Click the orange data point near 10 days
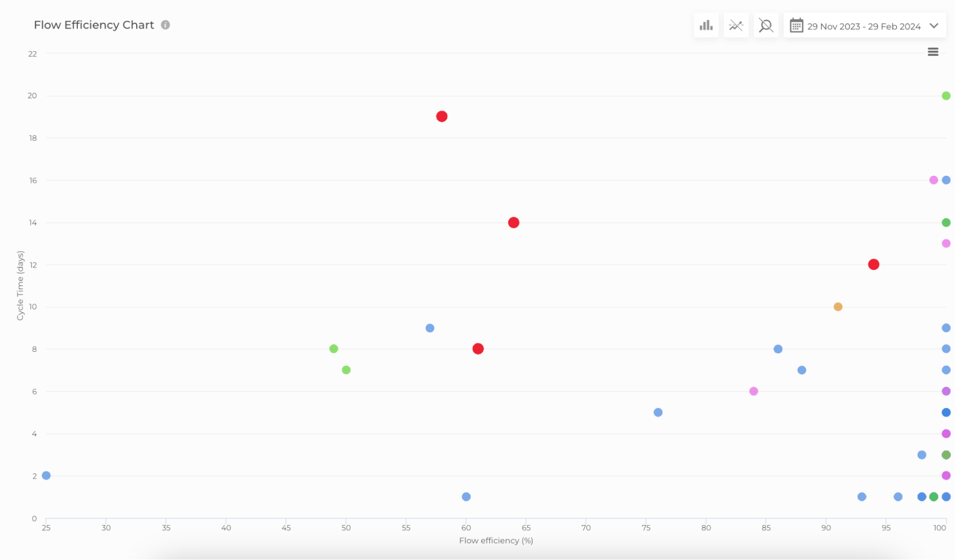This screenshot has width=955, height=560. point(837,306)
